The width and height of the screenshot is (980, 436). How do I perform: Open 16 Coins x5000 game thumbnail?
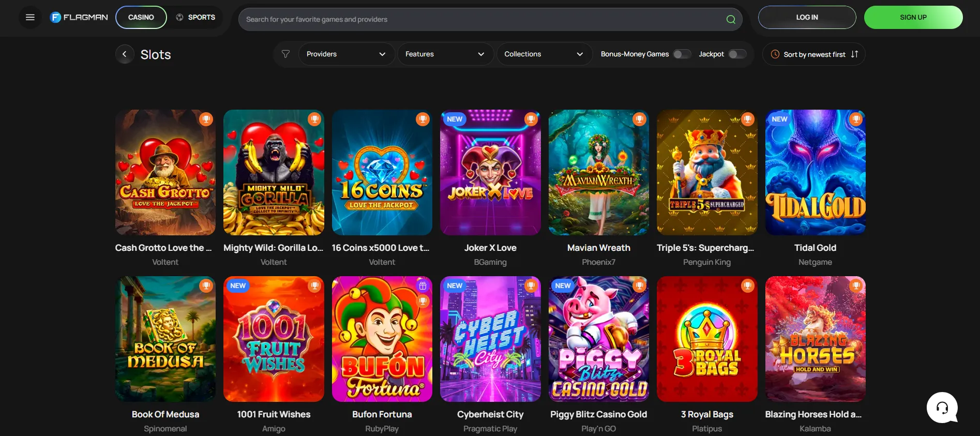tap(382, 172)
